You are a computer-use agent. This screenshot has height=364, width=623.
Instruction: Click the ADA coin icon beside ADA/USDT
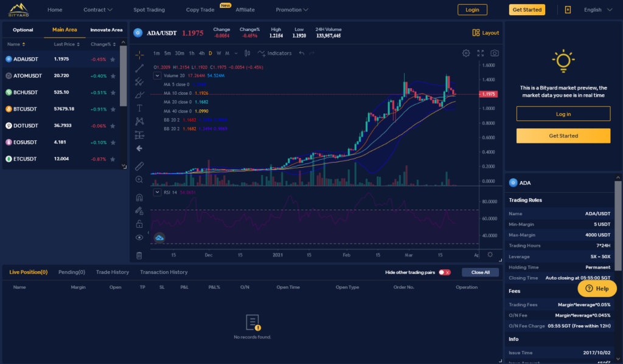tap(138, 33)
